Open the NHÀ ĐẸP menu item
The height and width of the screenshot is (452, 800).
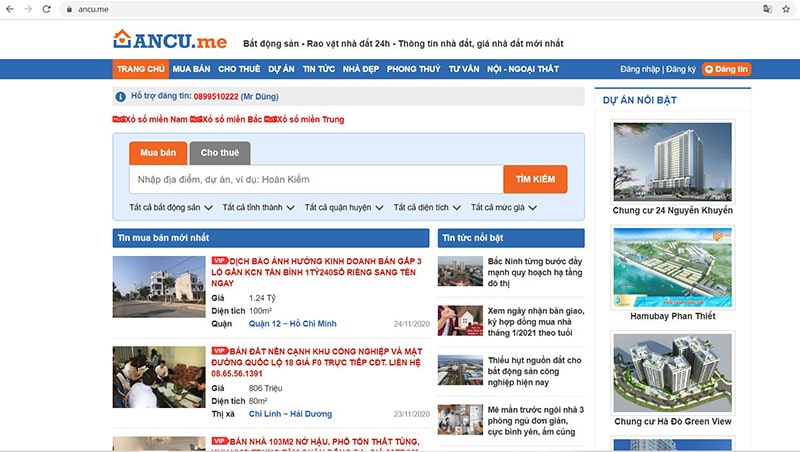pos(361,69)
